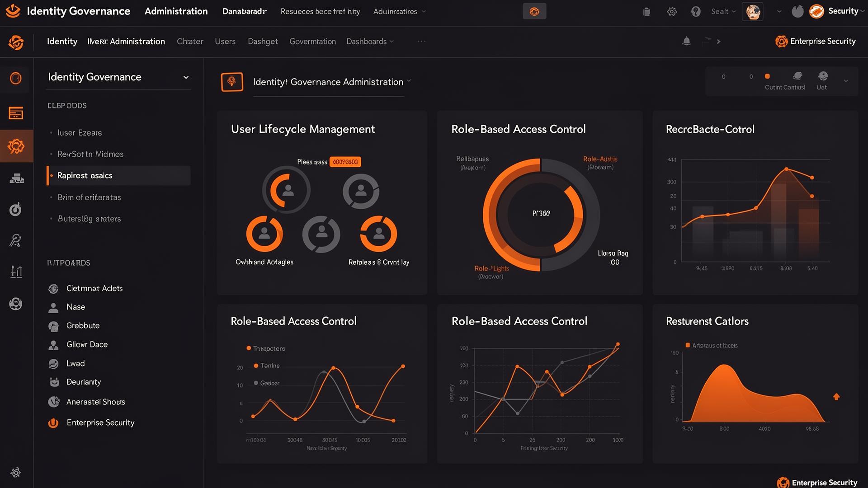The image size is (868, 488).
Task: Open the Govermtation tab
Action: point(312,42)
